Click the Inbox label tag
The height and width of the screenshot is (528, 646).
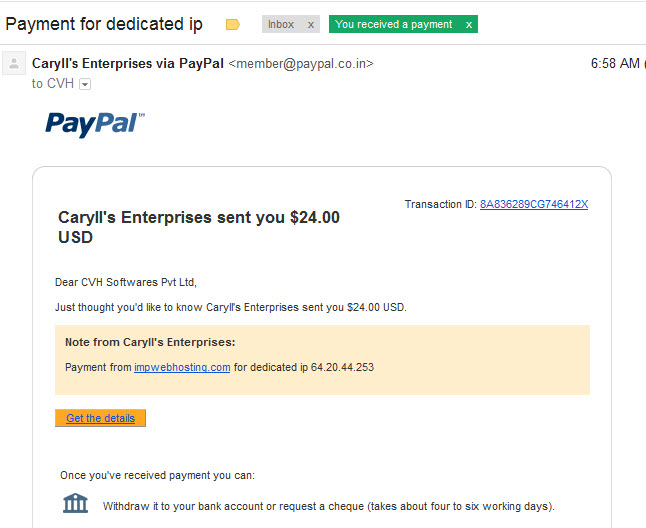pos(281,24)
